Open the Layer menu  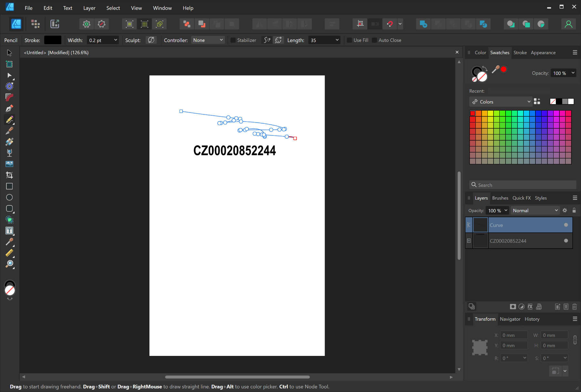click(89, 8)
